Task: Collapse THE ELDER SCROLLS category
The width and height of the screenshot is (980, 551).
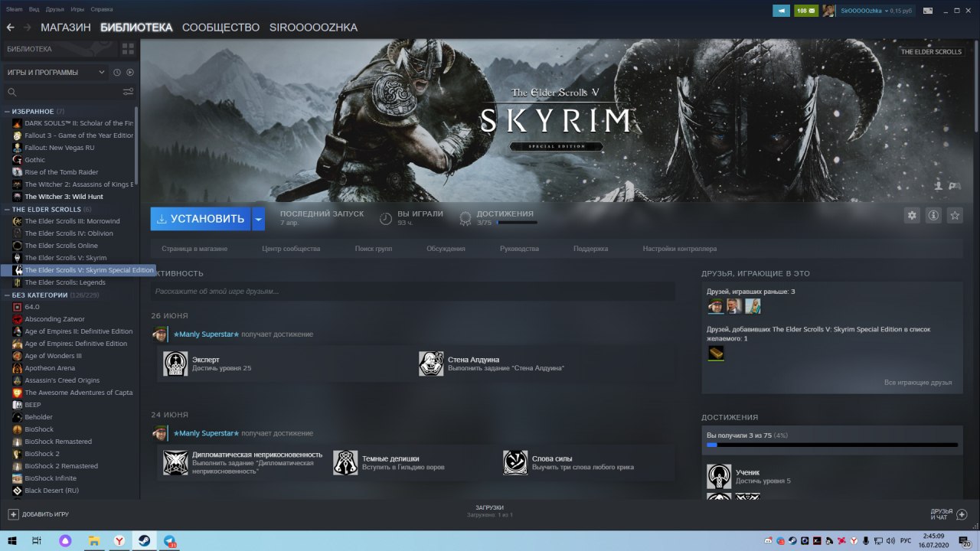Action: pyautogui.click(x=7, y=210)
